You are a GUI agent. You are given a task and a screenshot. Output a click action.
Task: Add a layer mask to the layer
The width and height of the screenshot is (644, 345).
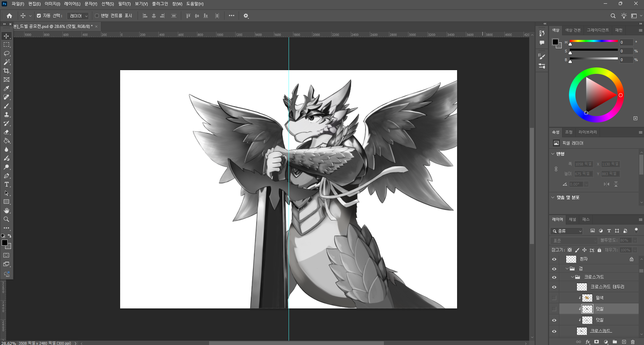click(596, 342)
